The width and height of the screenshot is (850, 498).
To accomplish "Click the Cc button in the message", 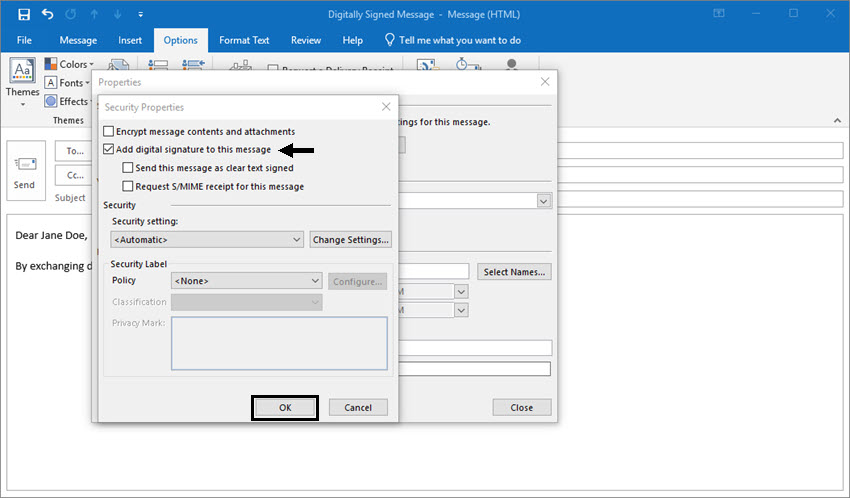I will (x=75, y=176).
